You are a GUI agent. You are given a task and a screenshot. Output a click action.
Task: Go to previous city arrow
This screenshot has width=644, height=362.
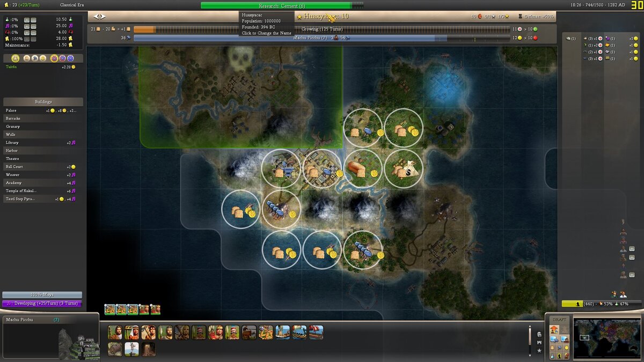coord(97,17)
